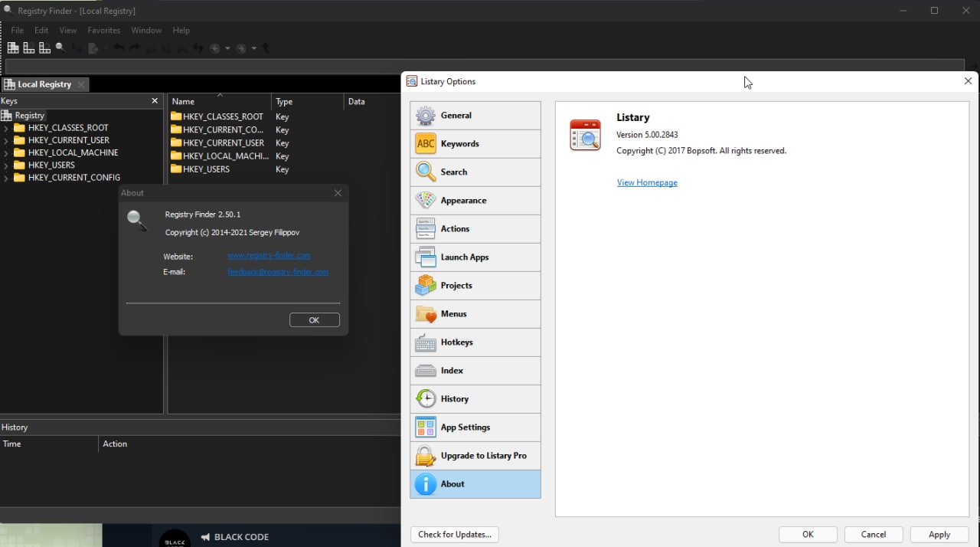Open the Help menu in Registry Finder
The width and height of the screenshot is (980, 547).
coord(181,31)
